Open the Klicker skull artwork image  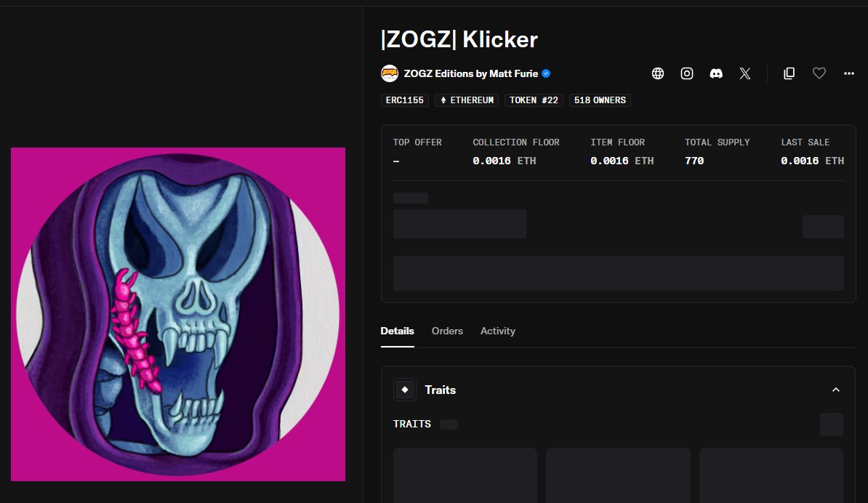pyautogui.click(x=178, y=314)
